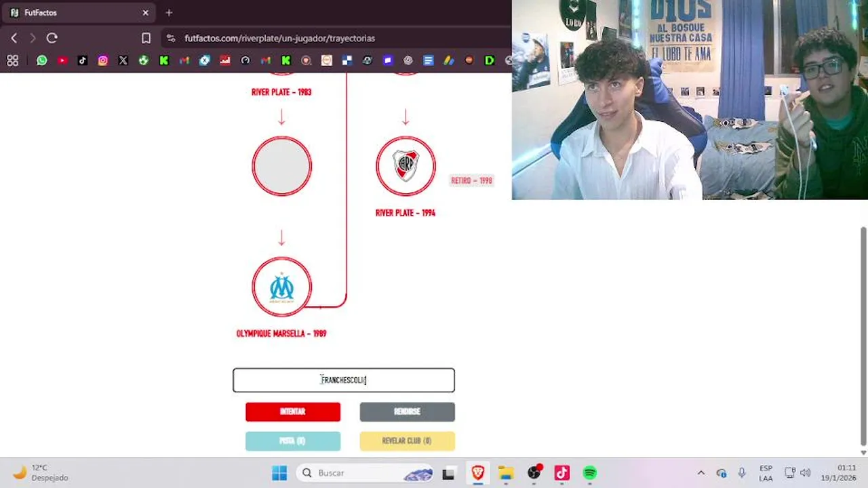Click the River Plate 1994 crest
Viewport: 868px width, 488px height.
[x=406, y=166]
